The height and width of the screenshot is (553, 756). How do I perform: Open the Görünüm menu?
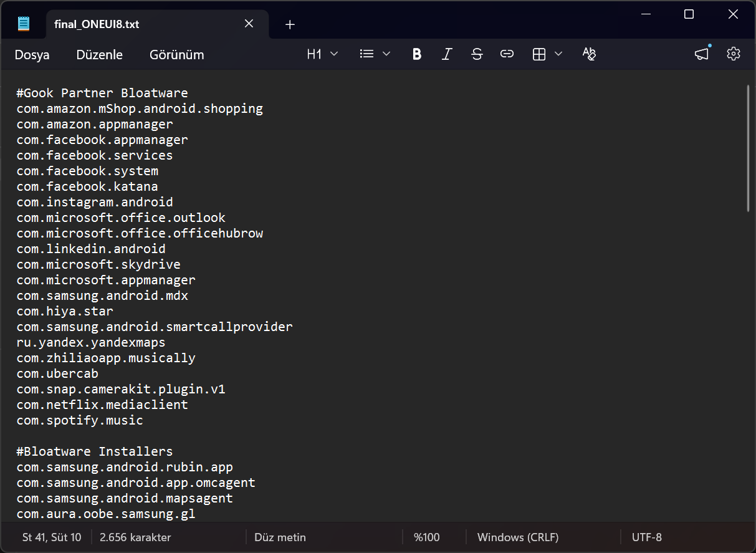177,54
